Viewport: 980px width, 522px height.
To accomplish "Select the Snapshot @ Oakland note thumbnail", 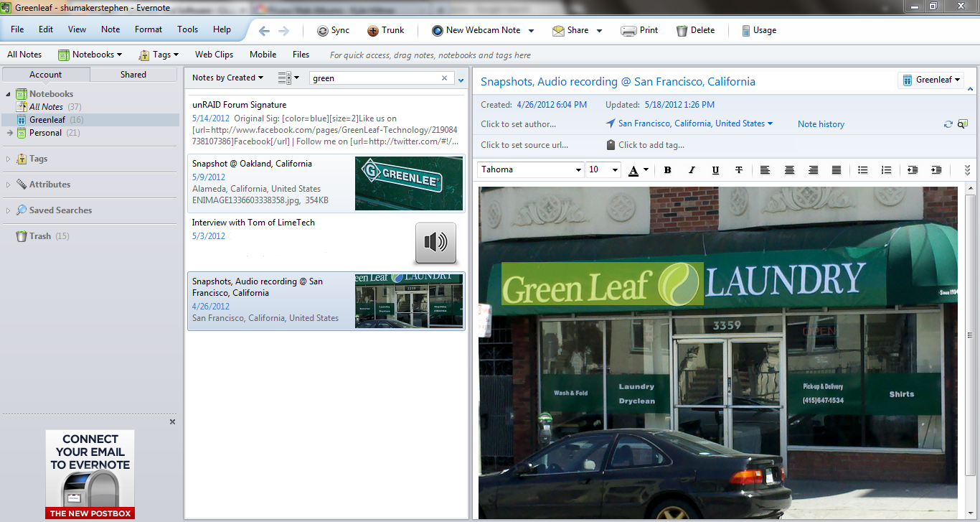I will [408, 183].
